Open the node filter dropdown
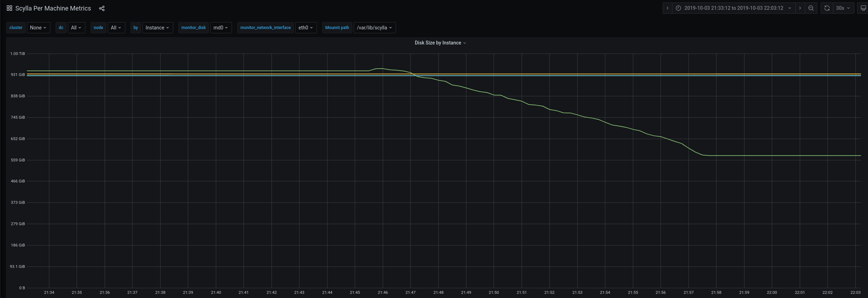The width and height of the screenshot is (868, 298). click(116, 28)
